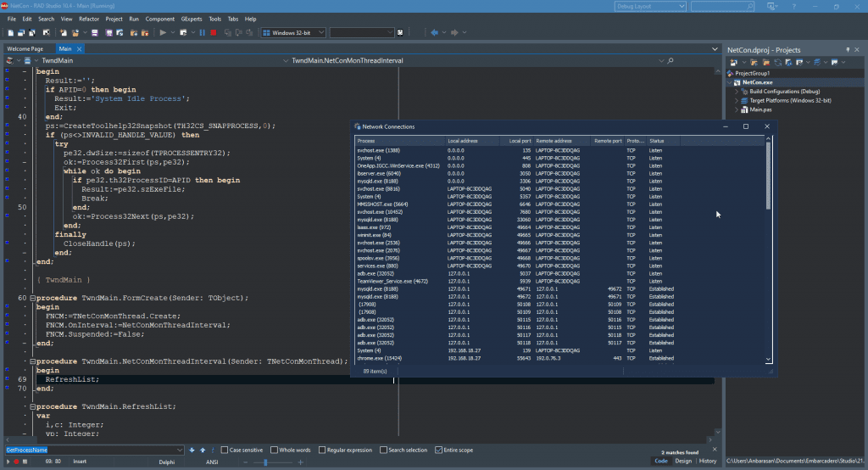Switch to the Design tab
Image resolution: width=868 pixels, height=470 pixels.
tap(683, 462)
